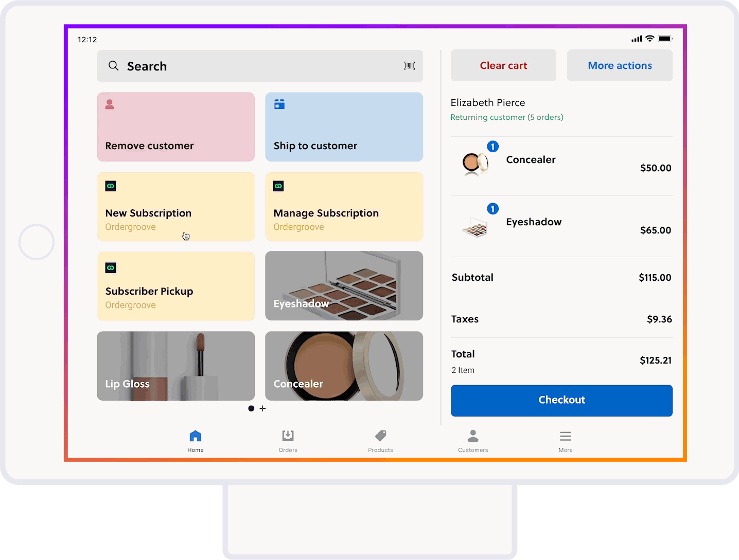This screenshot has height=560, width=739.
Task: Open Eyeshadow thumbnail in cart
Action: (475, 227)
